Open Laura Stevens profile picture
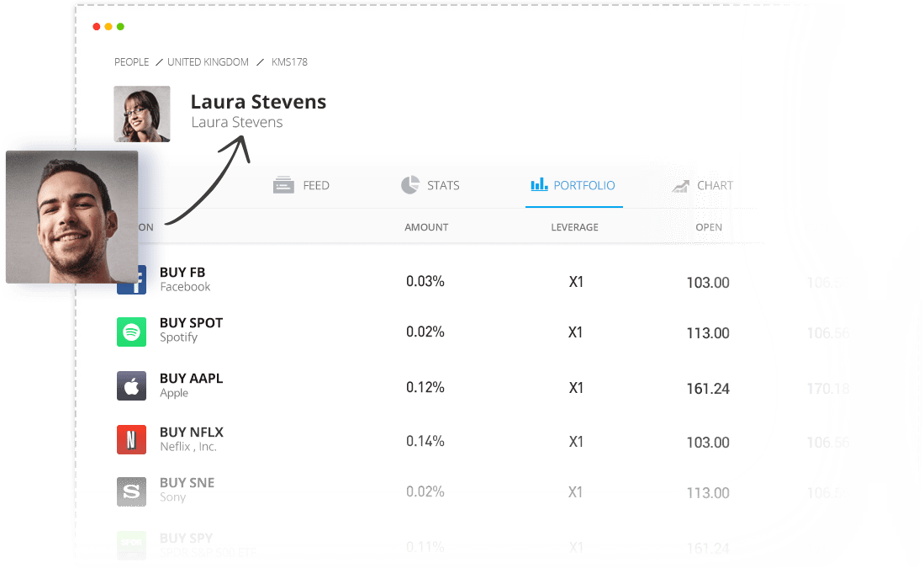Screen dimensions: 924x568 [142, 114]
